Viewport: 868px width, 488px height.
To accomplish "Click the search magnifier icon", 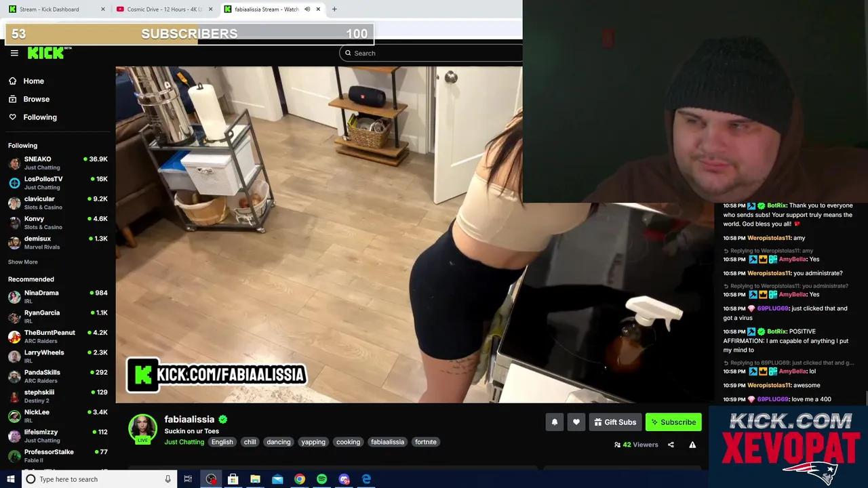I will pyautogui.click(x=348, y=53).
